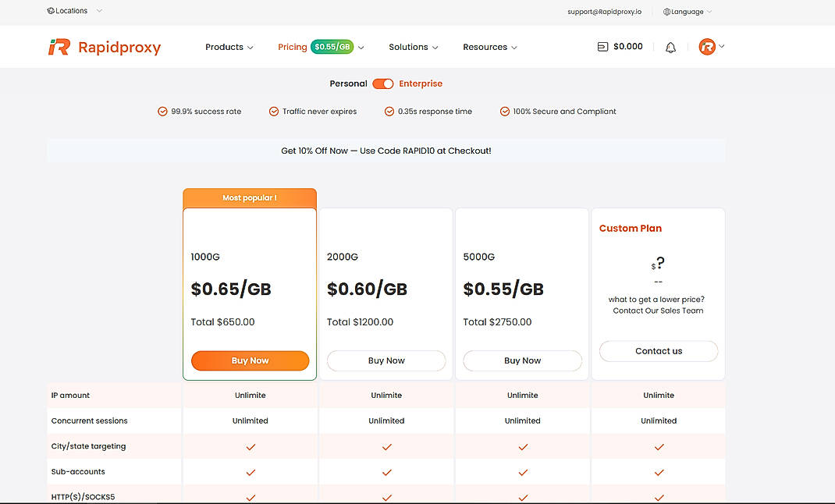Click the Rapidproxy logo

tap(105, 47)
